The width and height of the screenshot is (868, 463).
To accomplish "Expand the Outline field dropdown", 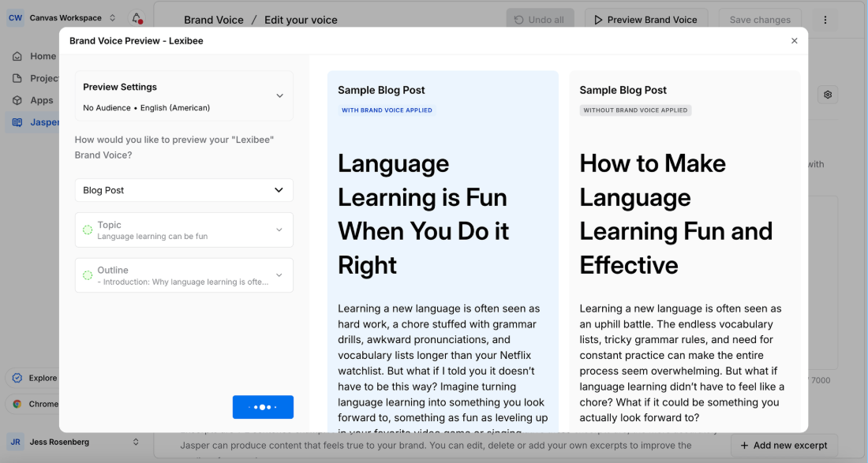I will [279, 275].
